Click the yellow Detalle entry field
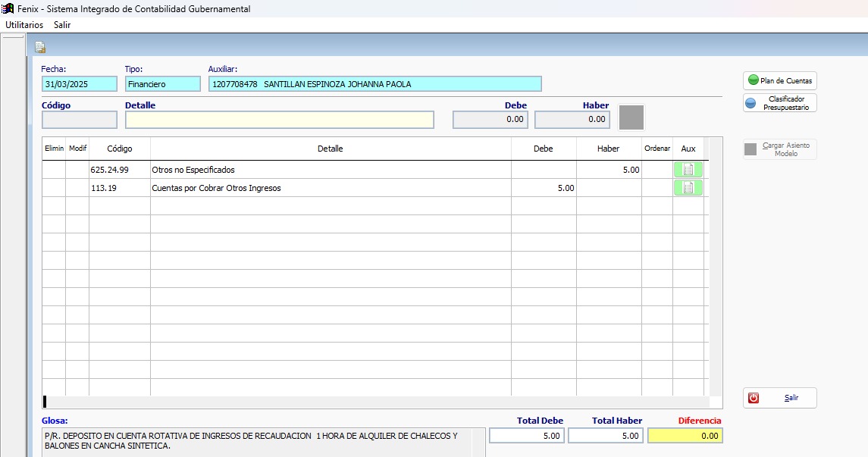Screen dimensions: 868x457 (x=280, y=120)
